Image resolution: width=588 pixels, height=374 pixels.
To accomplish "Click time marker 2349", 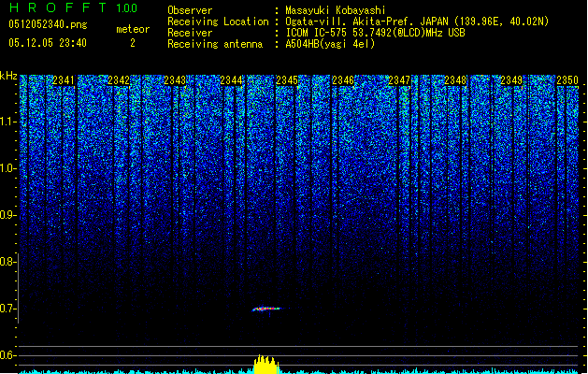I will pos(511,80).
